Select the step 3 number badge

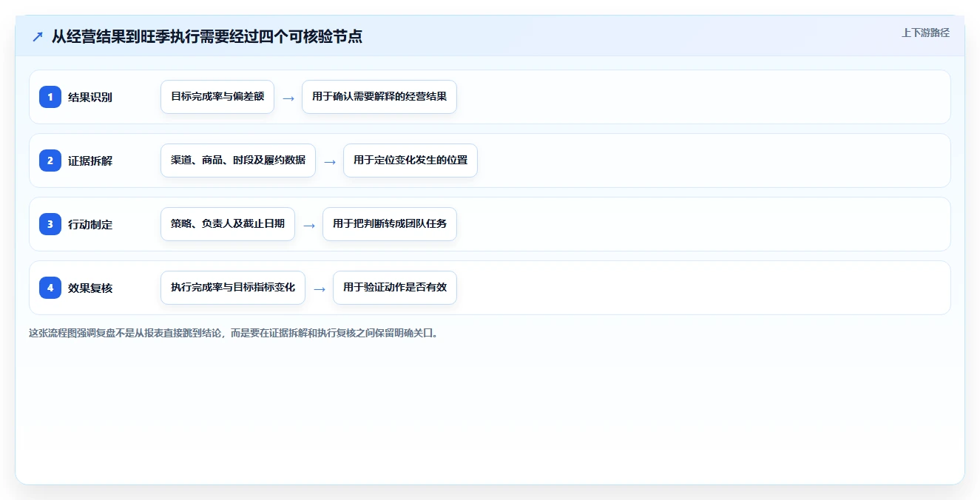pos(50,224)
